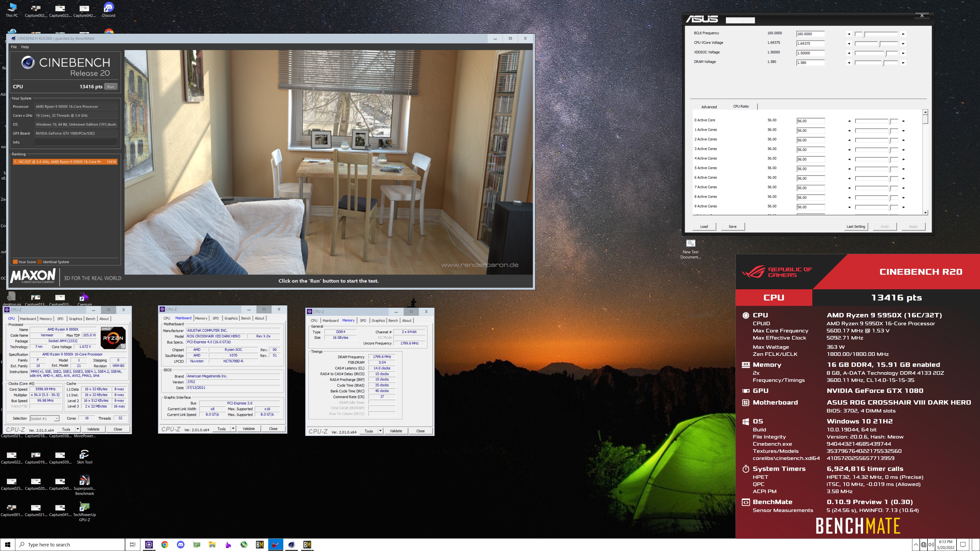The height and width of the screenshot is (551, 980).
Task: Open Tools dropdown arrow in CPU-Z Memory window
Action: (x=381, y=431)
